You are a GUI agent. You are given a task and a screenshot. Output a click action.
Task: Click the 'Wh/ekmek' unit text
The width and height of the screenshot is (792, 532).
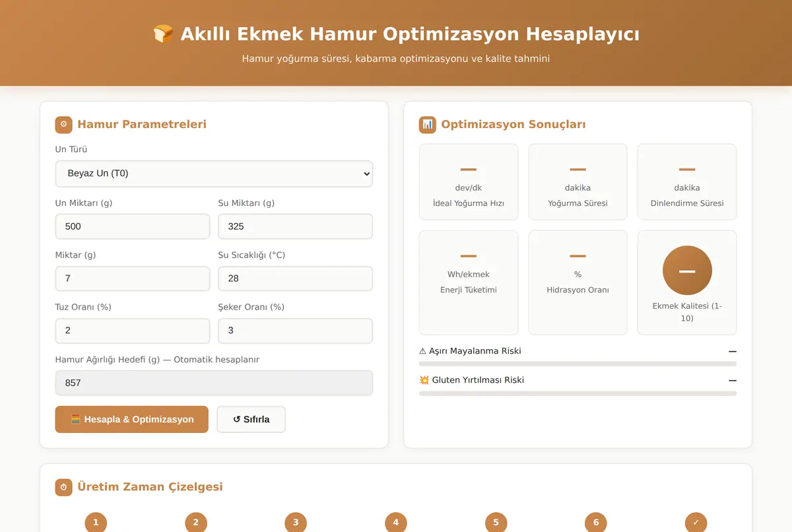[x=469, y=275]
